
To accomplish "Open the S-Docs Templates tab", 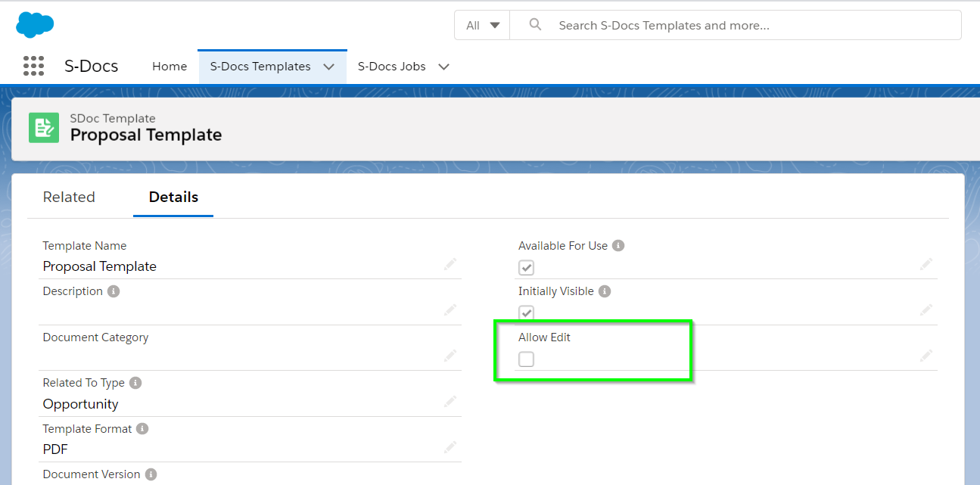I will point(260,67).
